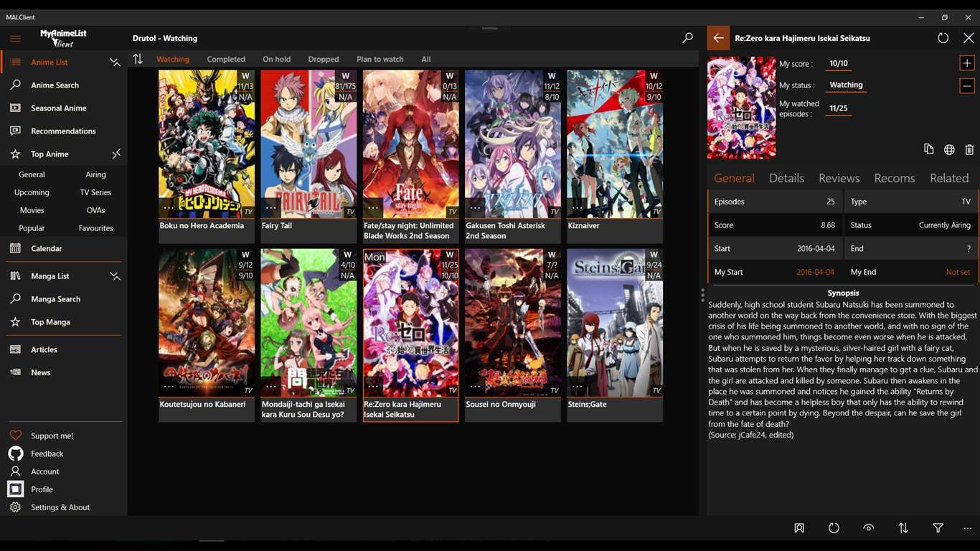This screenshot has height=551, width=980.
Task: Refresh the Re:Zero details panel
Action: 943,38
